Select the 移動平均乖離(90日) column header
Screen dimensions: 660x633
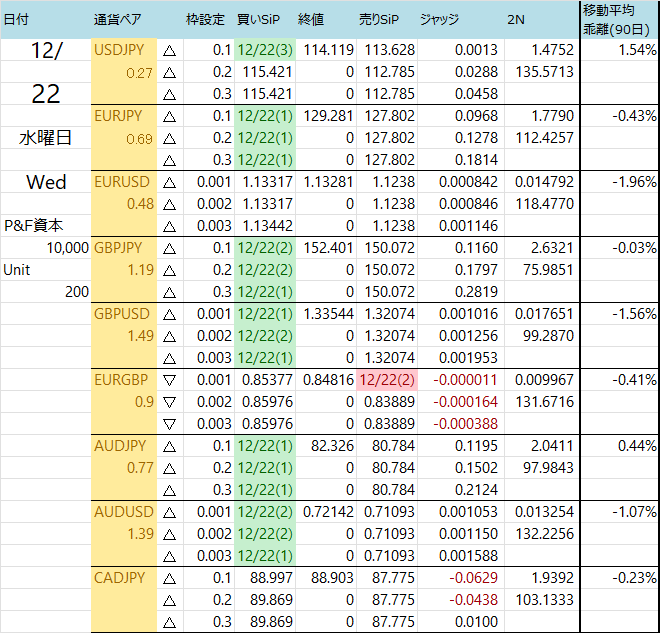coord(617,19)
